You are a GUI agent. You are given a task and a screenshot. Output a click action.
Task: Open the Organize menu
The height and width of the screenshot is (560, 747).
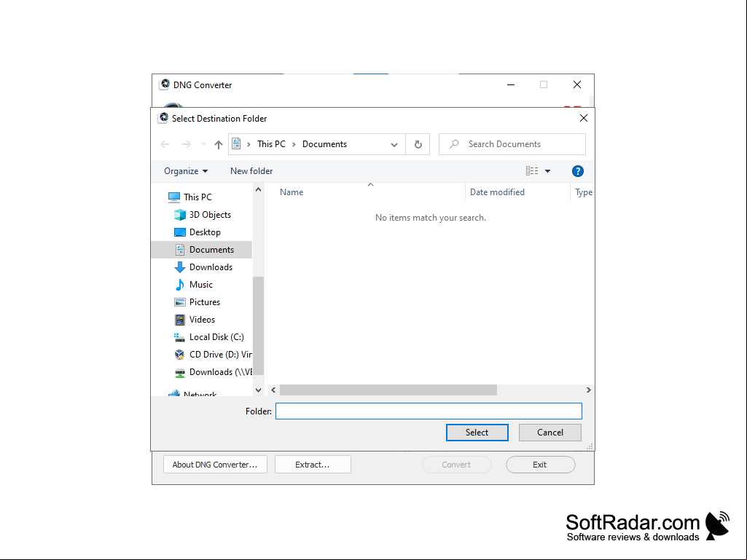(186, 171)
